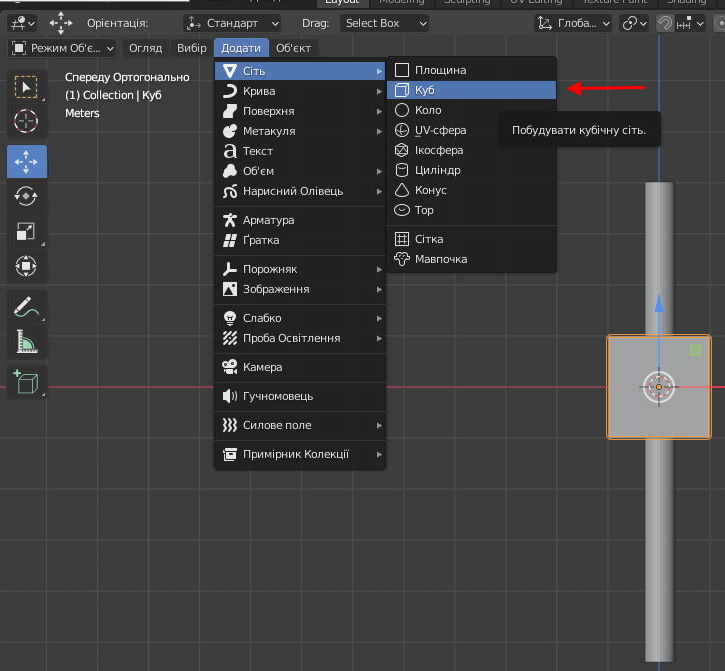Open the Глоба... transform orientation dropdown
725x671 pixels.
point(573,23)
